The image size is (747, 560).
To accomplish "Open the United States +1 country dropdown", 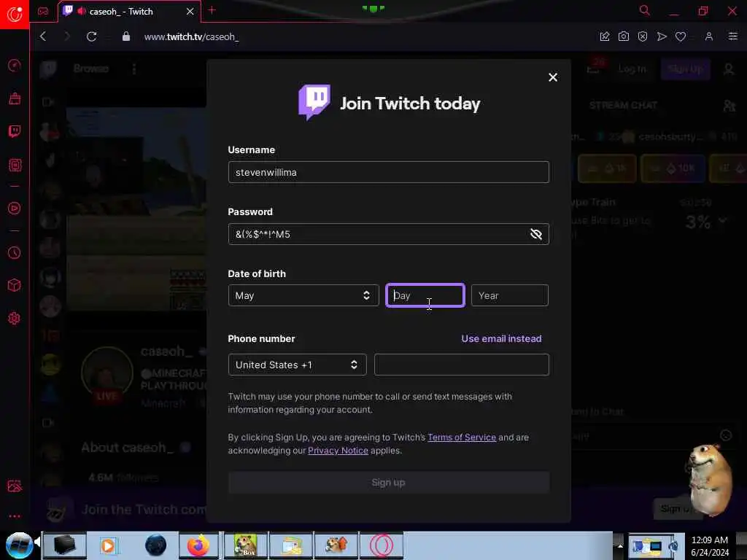I will click(298, 365).
